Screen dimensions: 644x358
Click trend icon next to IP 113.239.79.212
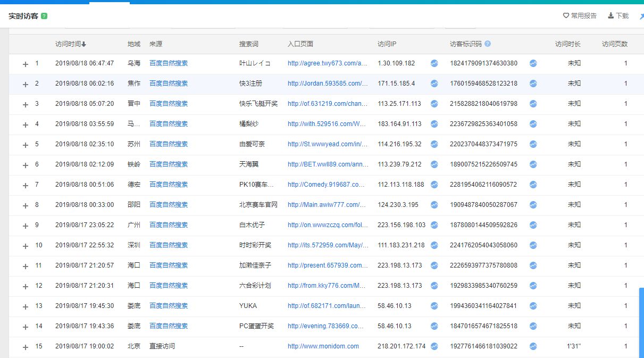[434, 164]
